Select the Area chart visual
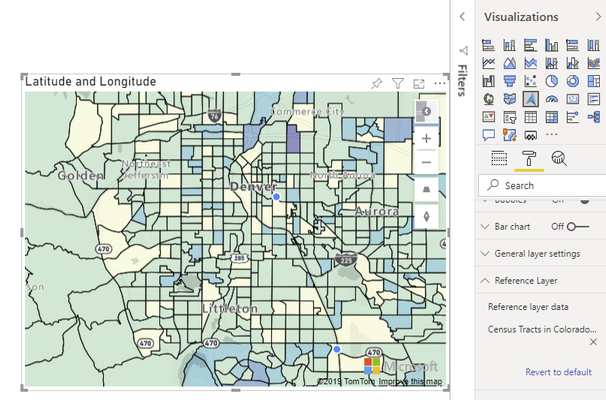The image size is (606, 400). [x=509, y=63]
